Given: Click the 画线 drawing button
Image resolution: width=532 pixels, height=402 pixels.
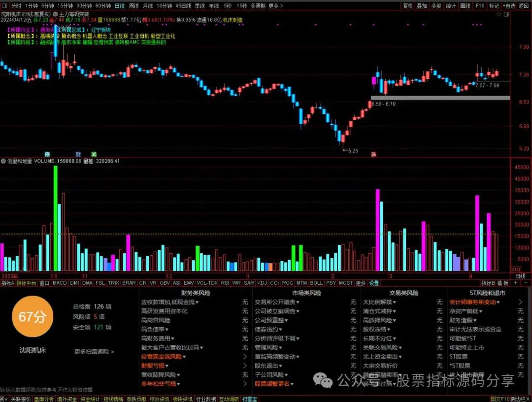Looking at the screenshot, I should (x=465, y=6).
